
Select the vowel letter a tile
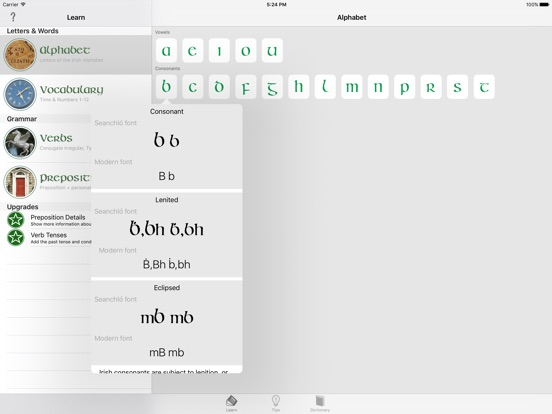coord(166,51)
